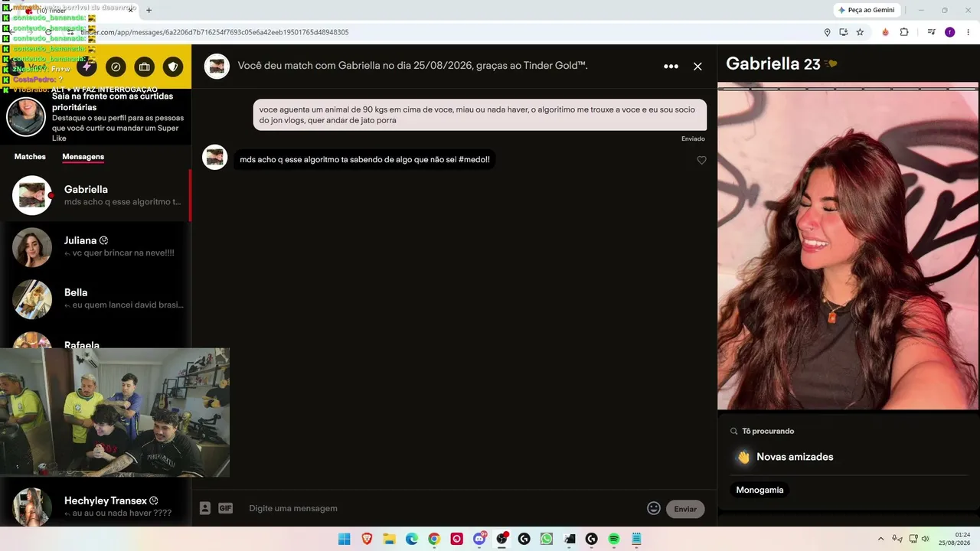Click the 'Peça ao Gemini' button
Viewport: 980px width, 551px height.
pos(867,10)
